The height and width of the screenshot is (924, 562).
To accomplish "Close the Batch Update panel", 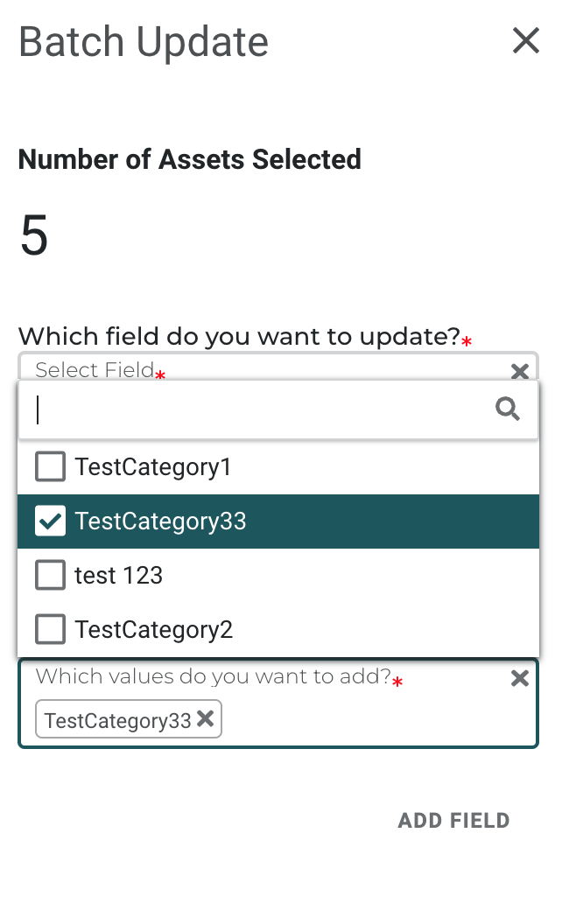I will tap(525, 40).
